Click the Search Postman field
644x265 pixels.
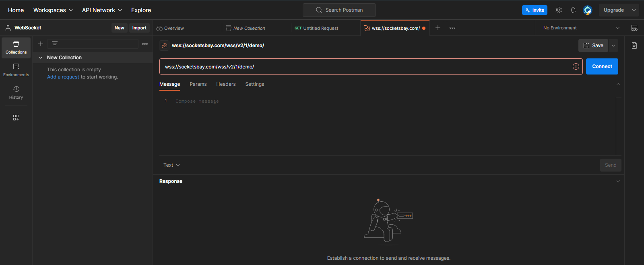pyautogui.click(x=339, y=10)
